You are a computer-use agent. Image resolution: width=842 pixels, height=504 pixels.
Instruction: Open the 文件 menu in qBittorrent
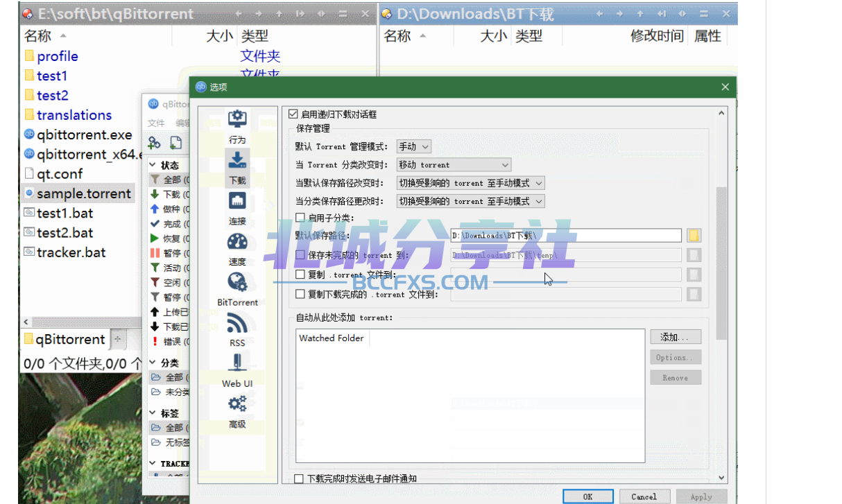(x=156, y=123)
